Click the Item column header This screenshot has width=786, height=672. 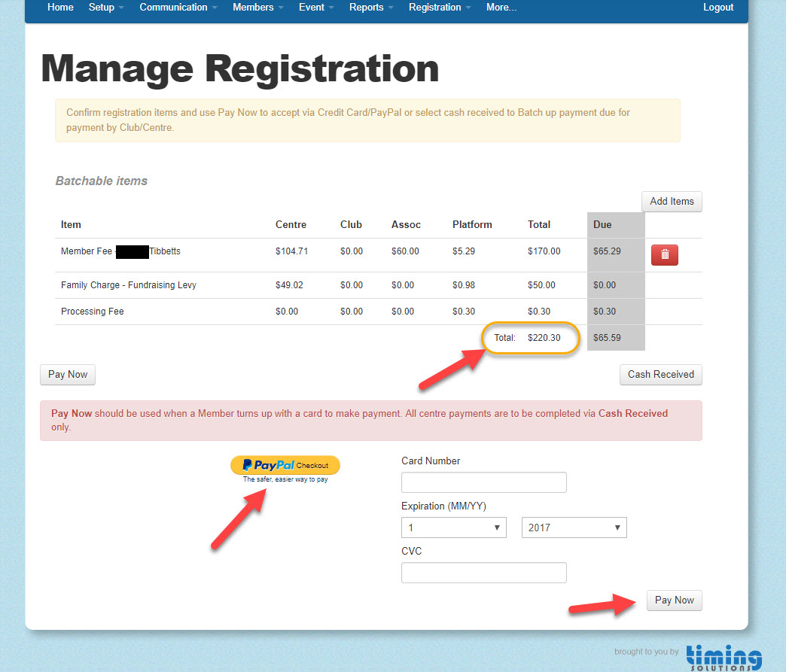(x=71, y=224)
